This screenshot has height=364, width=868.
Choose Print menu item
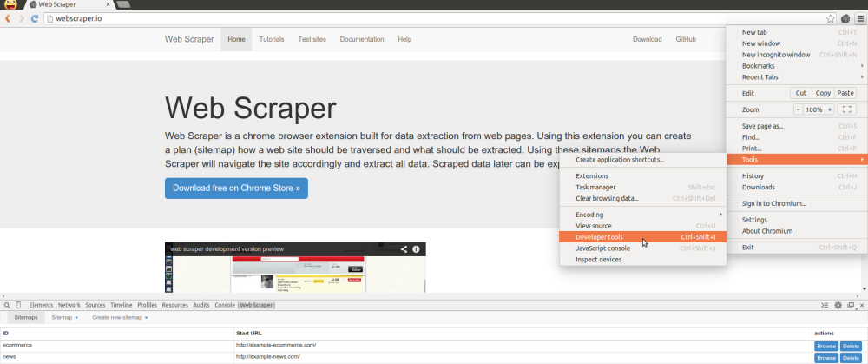(797, 149)
